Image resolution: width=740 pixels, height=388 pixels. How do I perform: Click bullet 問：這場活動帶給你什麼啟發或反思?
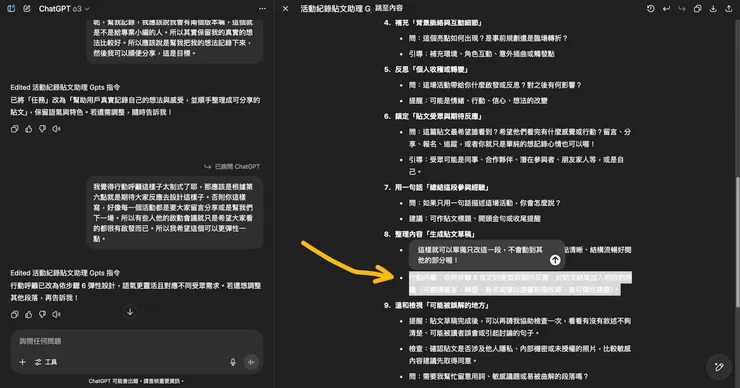pos(495,85)
